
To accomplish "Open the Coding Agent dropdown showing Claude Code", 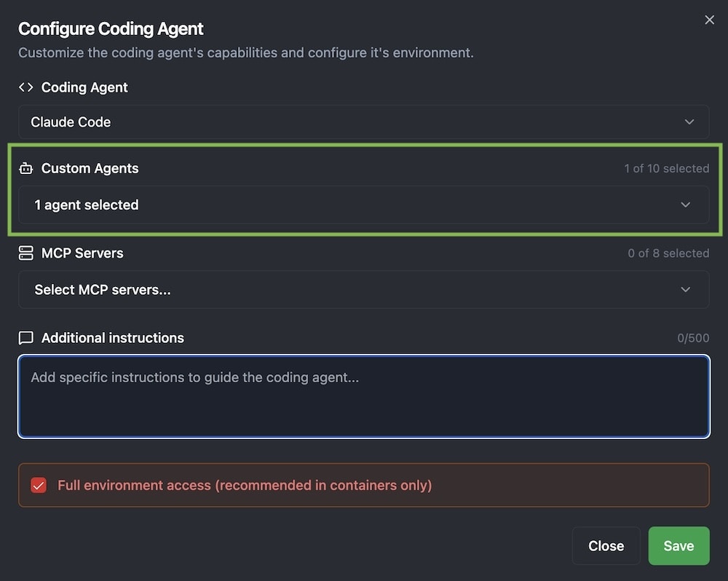I will (364, 122).
